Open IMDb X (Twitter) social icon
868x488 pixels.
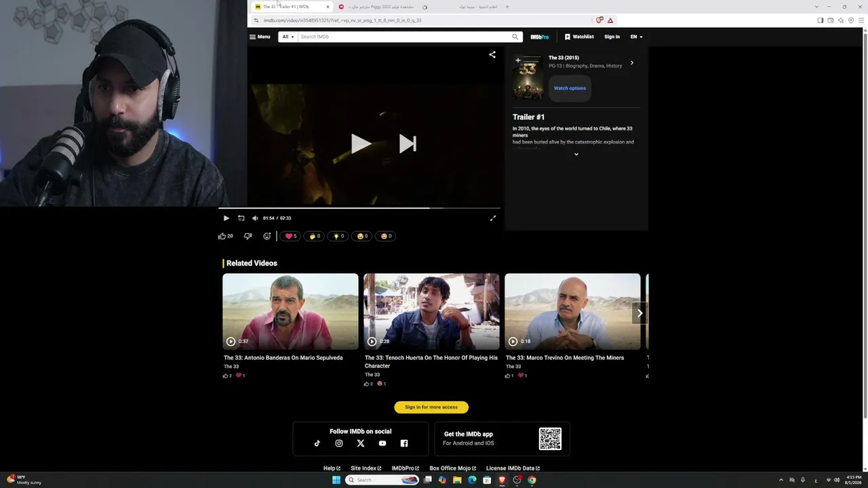click(x=361, y=443)
